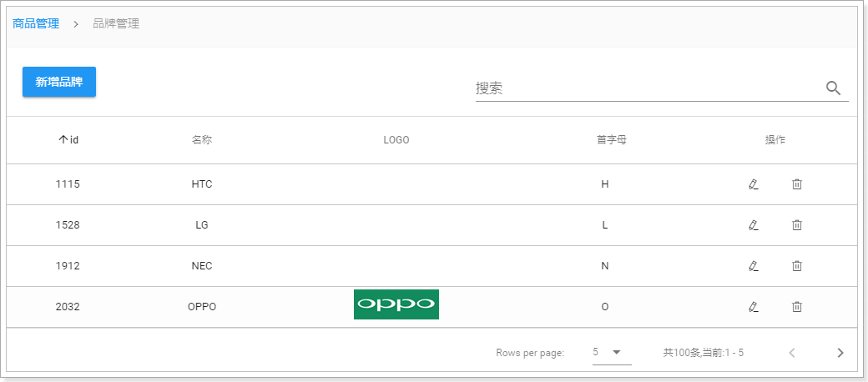Edit the HTC brand row
Viewport: 868px width, 382px height.
(x=753, y=184)
